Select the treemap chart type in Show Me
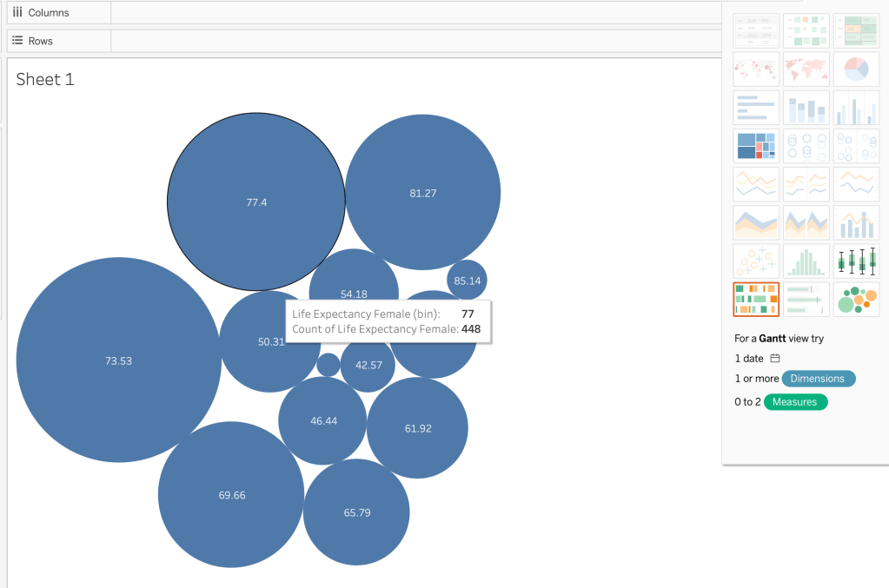The image size is (889, 588). click(x=756, y=146)
